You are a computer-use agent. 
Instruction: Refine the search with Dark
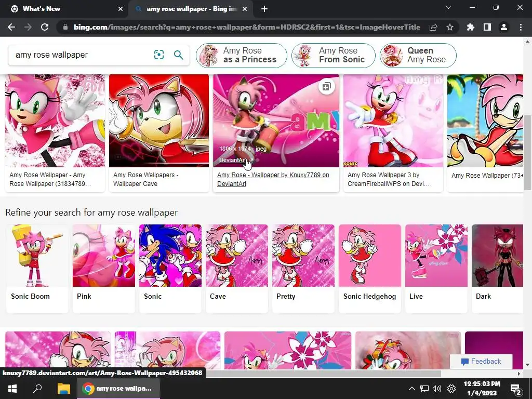point(497,269)
